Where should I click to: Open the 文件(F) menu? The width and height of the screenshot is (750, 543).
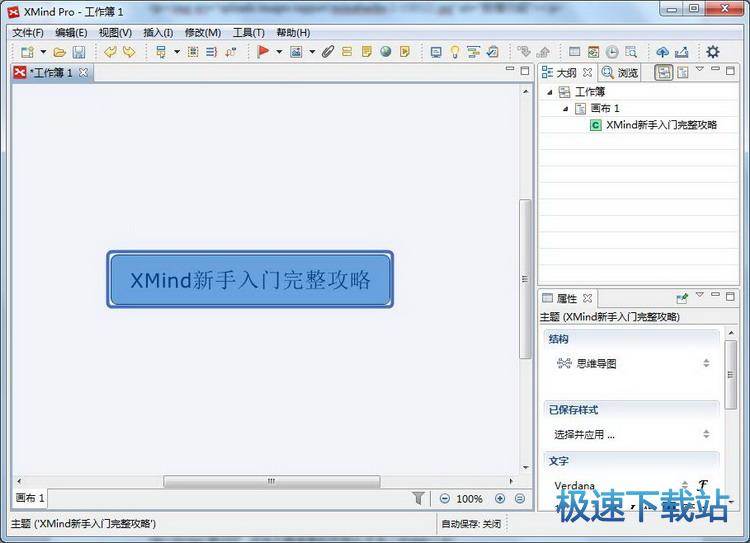click(28, 33)
